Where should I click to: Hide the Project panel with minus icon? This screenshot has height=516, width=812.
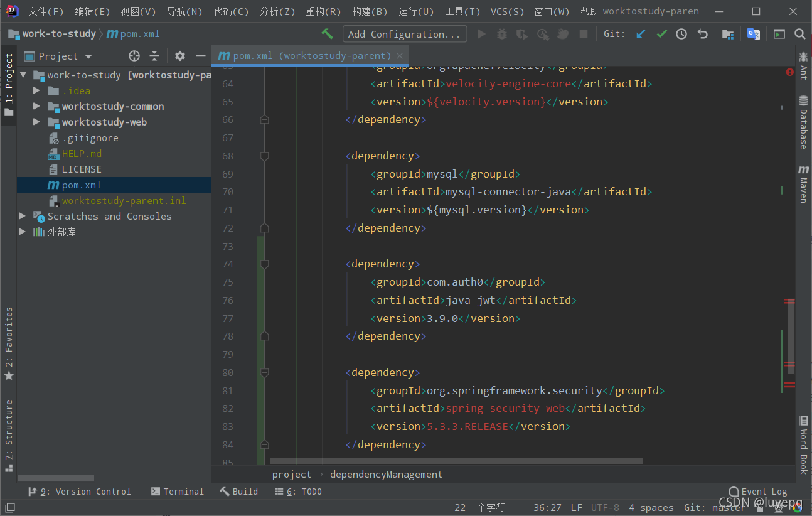point(201,56)
